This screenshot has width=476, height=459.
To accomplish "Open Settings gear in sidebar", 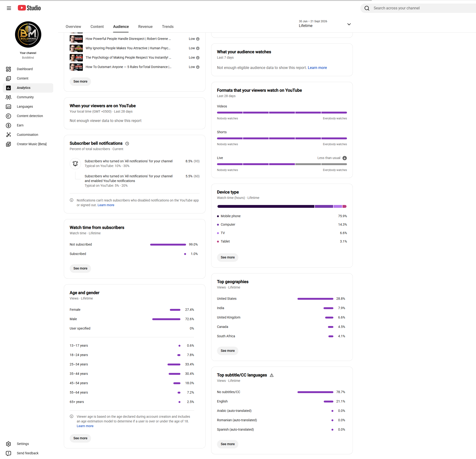I will 8,444.
